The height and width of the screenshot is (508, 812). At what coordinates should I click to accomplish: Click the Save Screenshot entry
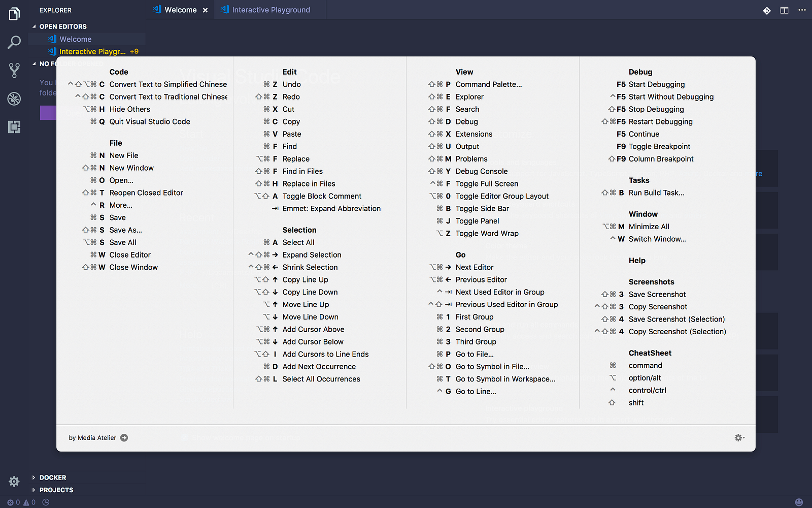pyautogui.click(x=657, y=294)
